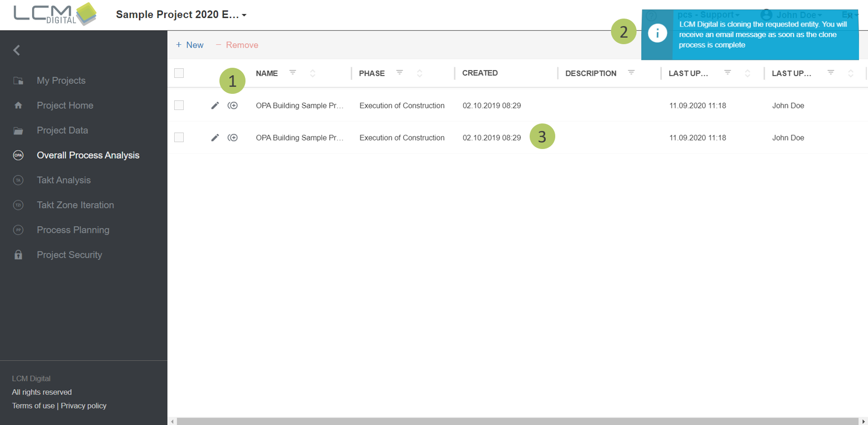Open the NAME column filter icon
Image resolution: width=868 pixels, height=425 pixels.
click(x=293, y=73)
